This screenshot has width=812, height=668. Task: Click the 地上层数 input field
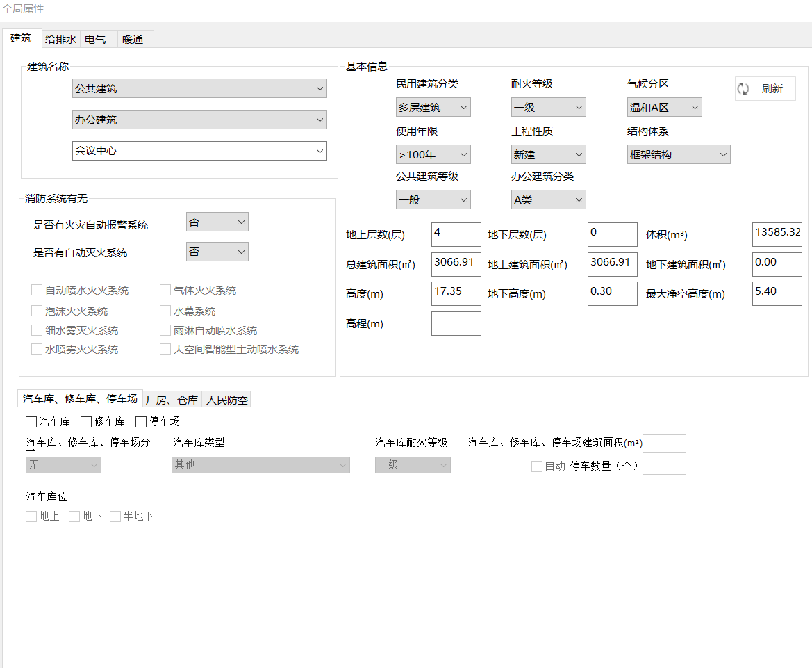[x=456, y=234]
